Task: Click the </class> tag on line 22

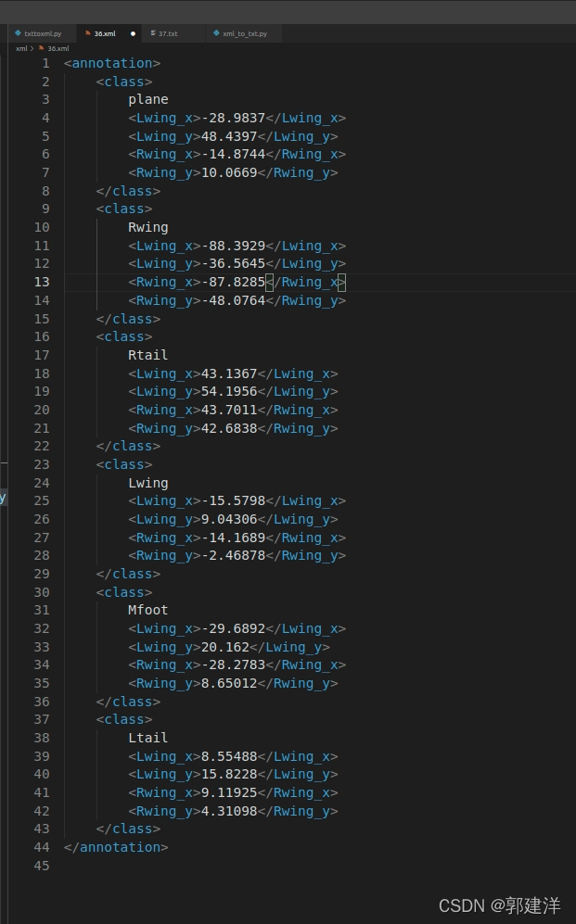Action: point(128,446)
